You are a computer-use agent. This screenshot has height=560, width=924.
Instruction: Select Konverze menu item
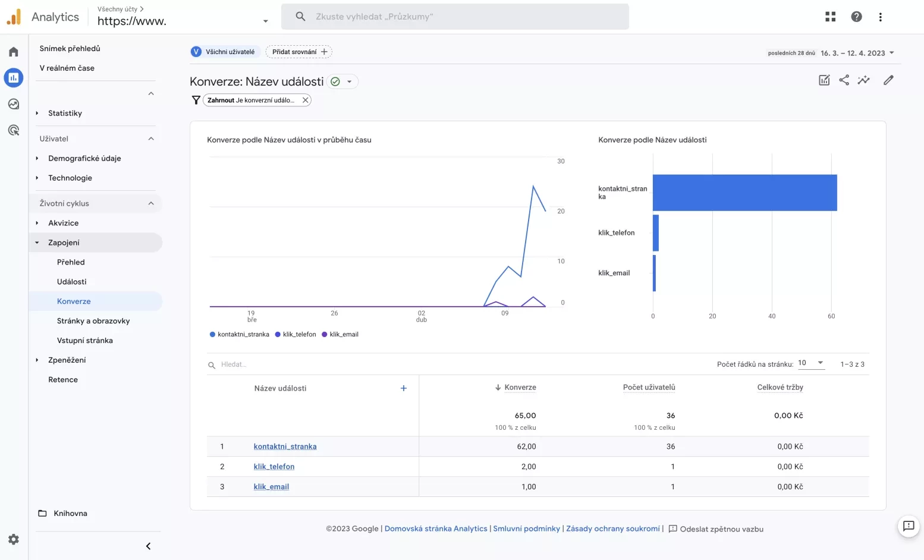click(74, 301)
